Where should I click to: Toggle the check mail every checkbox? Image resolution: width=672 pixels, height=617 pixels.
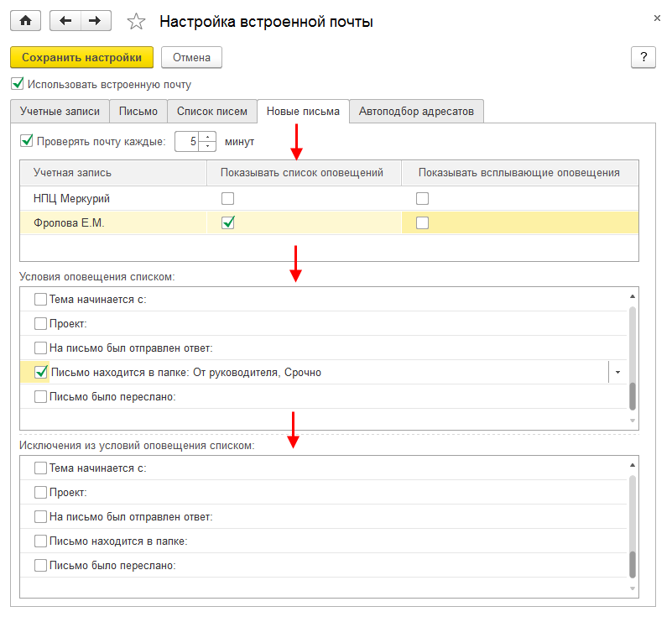coord(27,141)
